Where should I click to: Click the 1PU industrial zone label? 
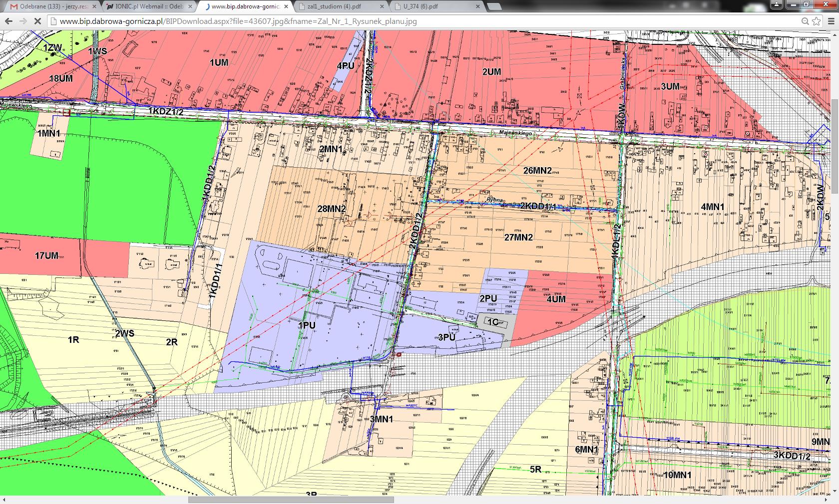pyautogui.click(x=307, y=325)
